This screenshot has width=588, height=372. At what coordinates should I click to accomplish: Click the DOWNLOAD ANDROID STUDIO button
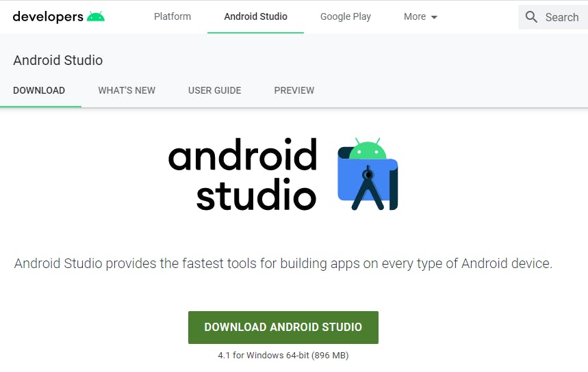click(x=283, y=327)
